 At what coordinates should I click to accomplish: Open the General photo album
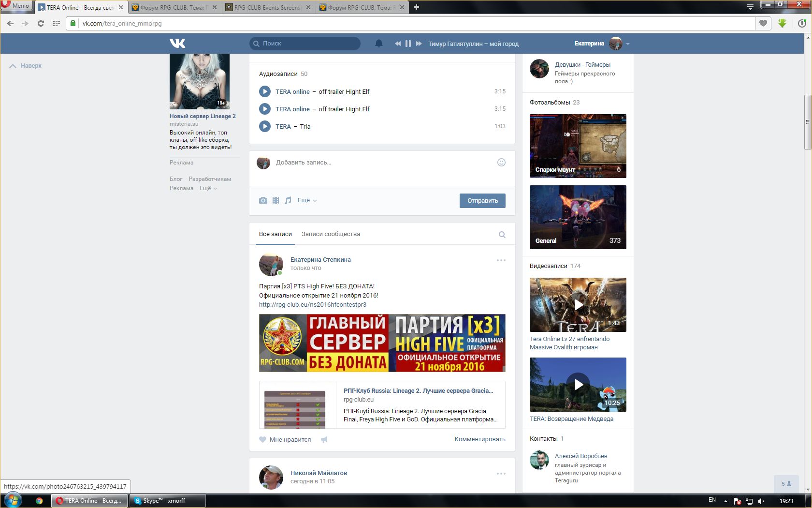point(578,217)
